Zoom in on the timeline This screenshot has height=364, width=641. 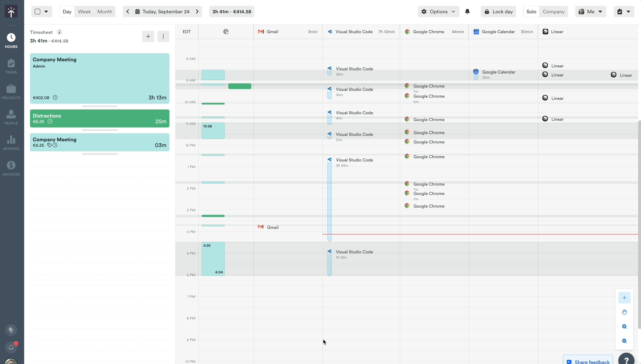(625, 327)
